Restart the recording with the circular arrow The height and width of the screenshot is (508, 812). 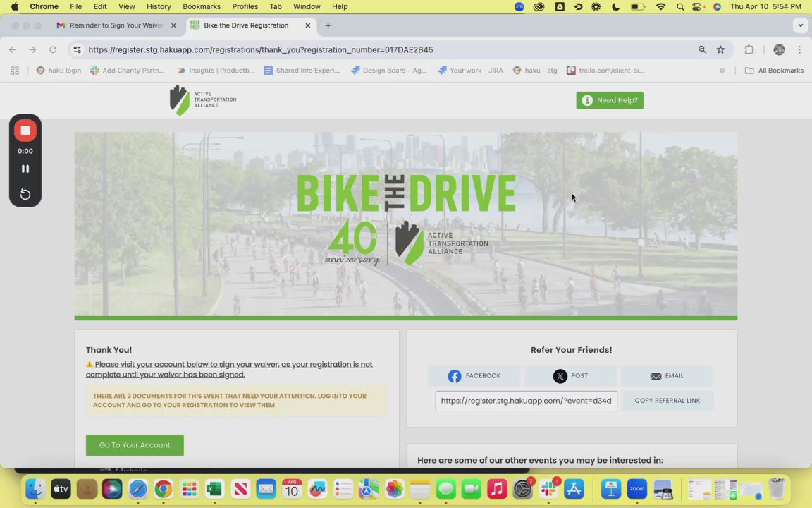pyautogui.click(x=25, y=195)
